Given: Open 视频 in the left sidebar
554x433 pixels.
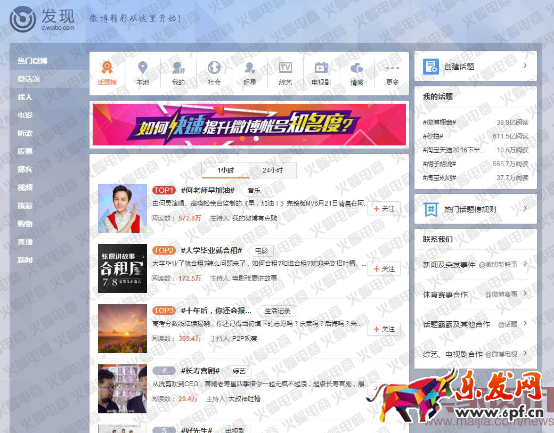Looking at the screenshot, I should 25,188.
